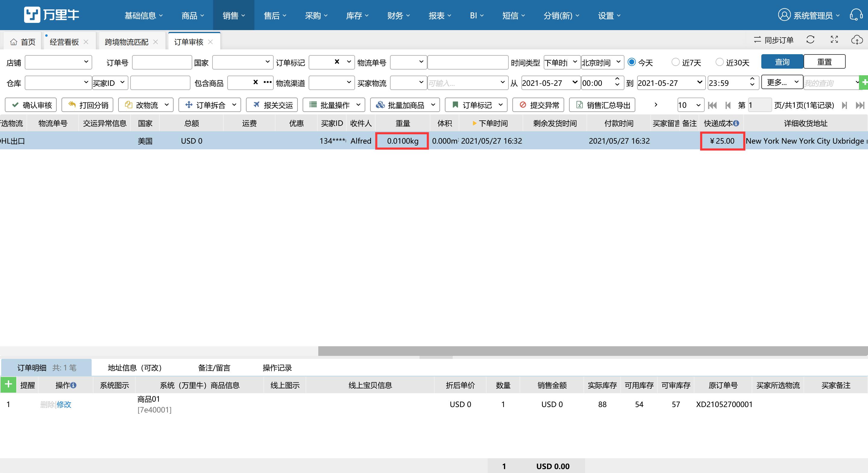Image resolution: width=868 pixels, height=473 pixels.
Task: Expand the 批量加商品 dropdown button
Action: [x=433, y=105]
